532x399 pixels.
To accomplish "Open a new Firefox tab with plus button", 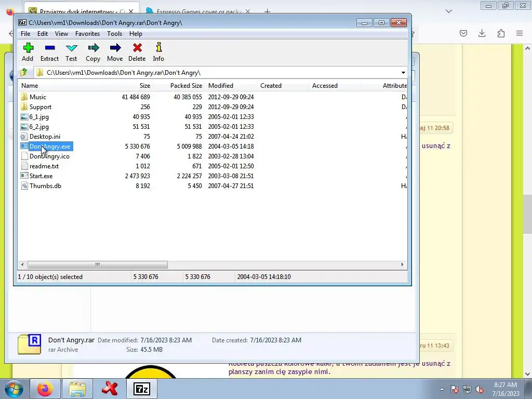I will (x=268, y=11).
